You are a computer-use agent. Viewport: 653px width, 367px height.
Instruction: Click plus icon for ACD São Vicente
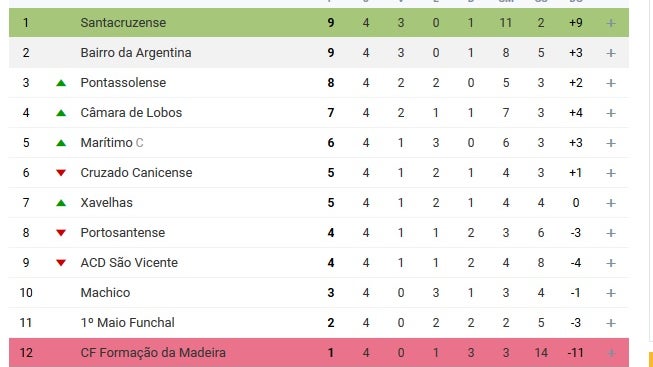611,263
